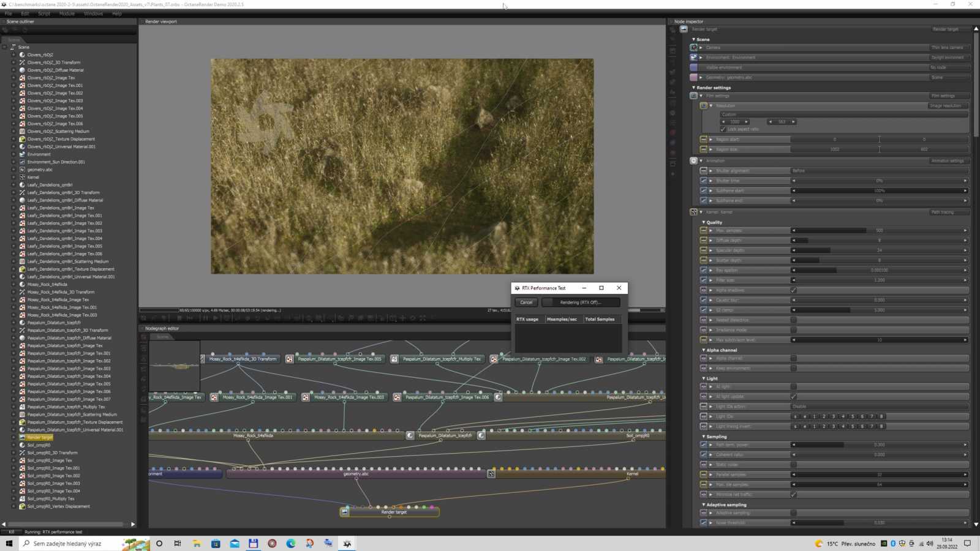Collapse the Light section header
The image size is (980, 551).
pyautogui.click(x=703, y=378)
